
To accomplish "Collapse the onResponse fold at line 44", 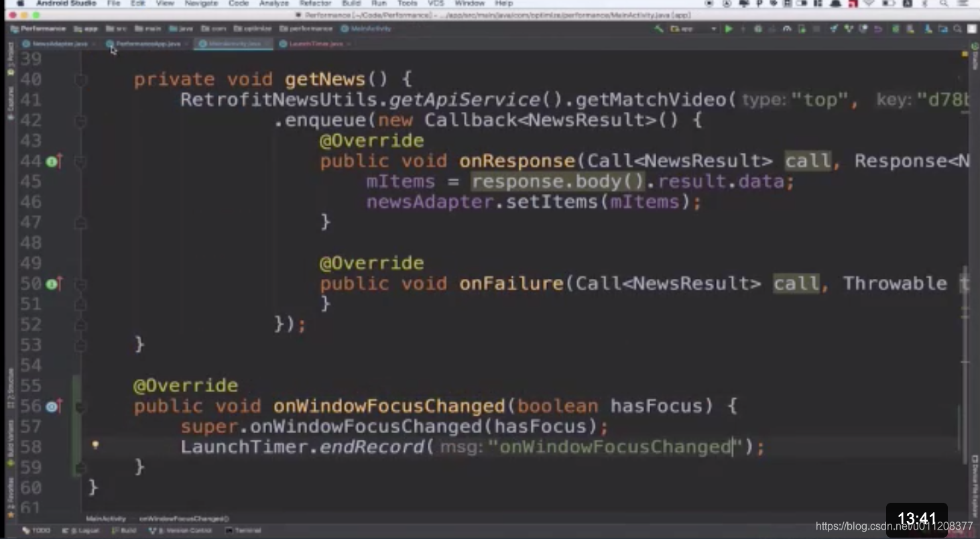I will click(x=80, y=162).
